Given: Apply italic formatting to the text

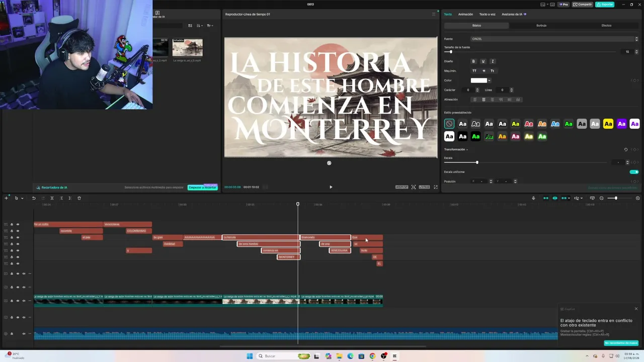Looking at the screenshot, I should tap(493, 61).
